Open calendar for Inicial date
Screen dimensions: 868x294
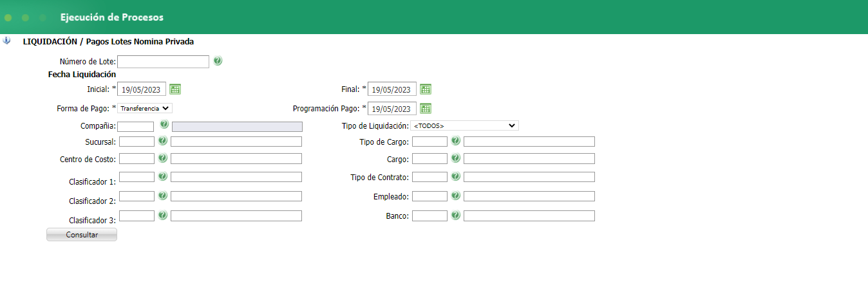[176, 89]
